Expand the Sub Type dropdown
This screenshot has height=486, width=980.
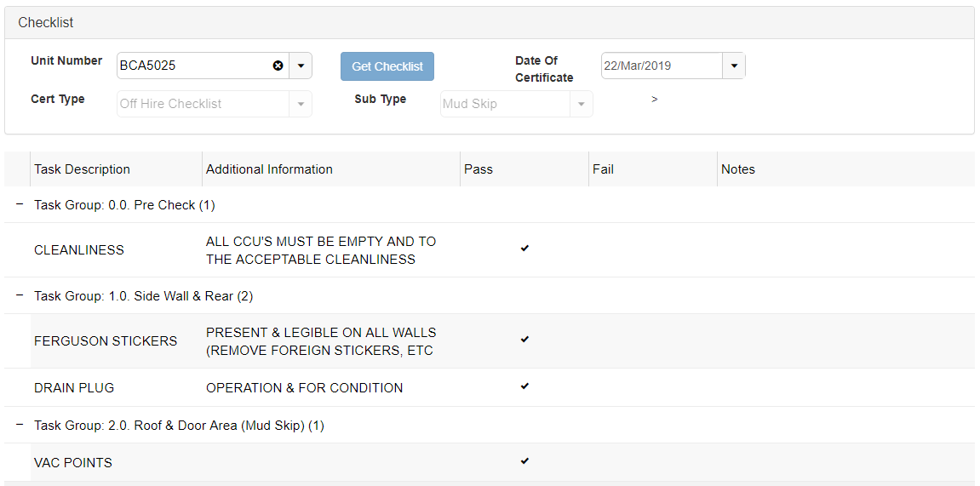(x=582, y=104)
